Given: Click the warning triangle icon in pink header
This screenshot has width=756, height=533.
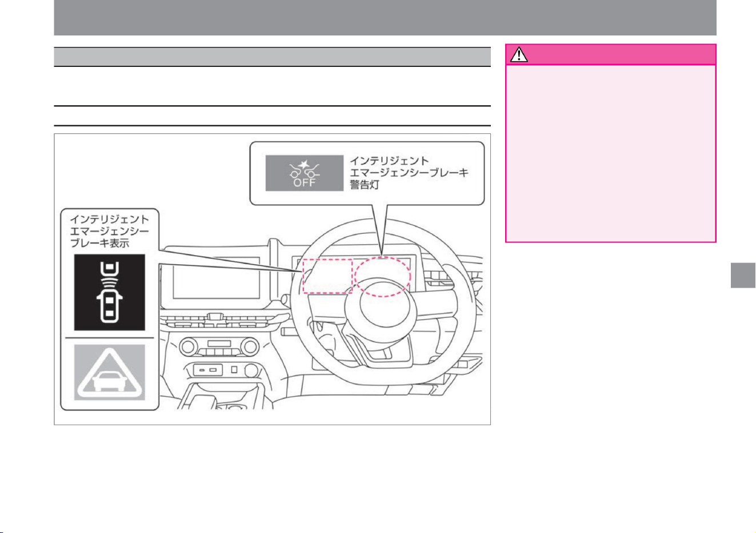Looking at the screenshot, I should click(x=519, y=55).
